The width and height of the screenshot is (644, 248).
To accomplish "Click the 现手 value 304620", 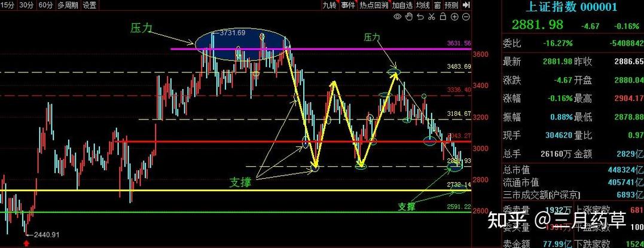I will pyautogui.click(x=559, y=135).
